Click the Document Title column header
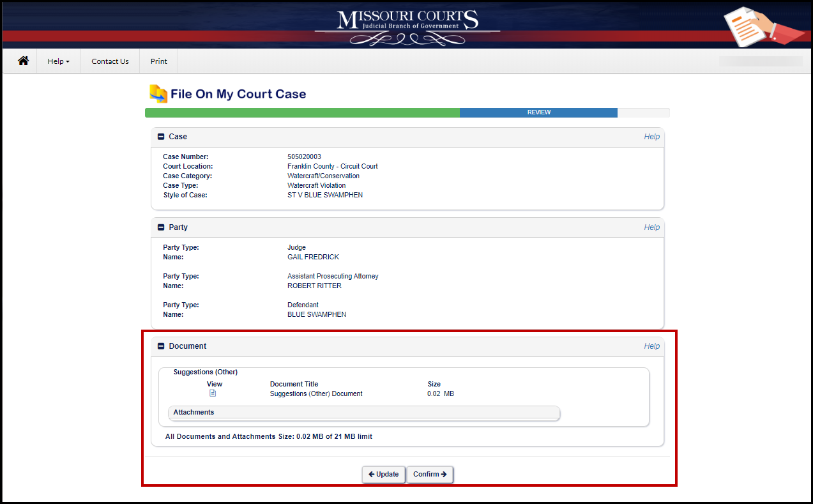Image resolution: width=813 pixels, height=504 pixels. pyautogui.click(x=294, y=384)
